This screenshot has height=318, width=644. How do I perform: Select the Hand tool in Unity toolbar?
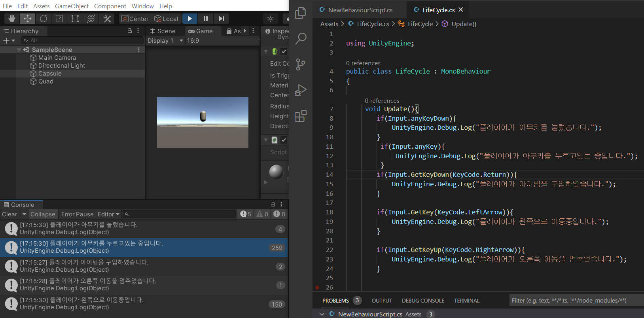click(12, 19)
